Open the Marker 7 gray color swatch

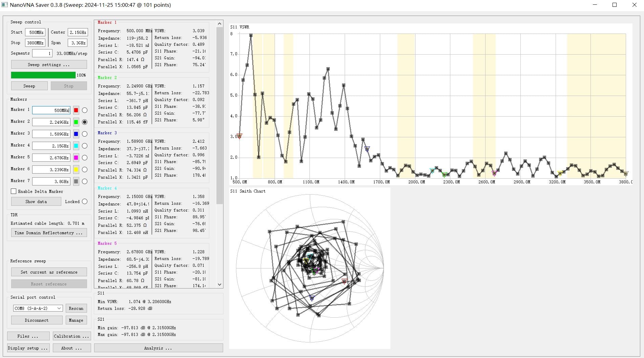(76, 181)
